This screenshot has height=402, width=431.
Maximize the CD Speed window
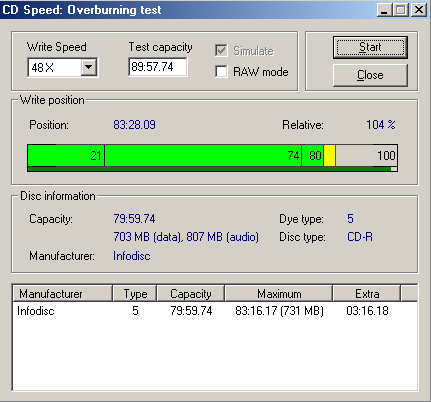coord(400,10)
